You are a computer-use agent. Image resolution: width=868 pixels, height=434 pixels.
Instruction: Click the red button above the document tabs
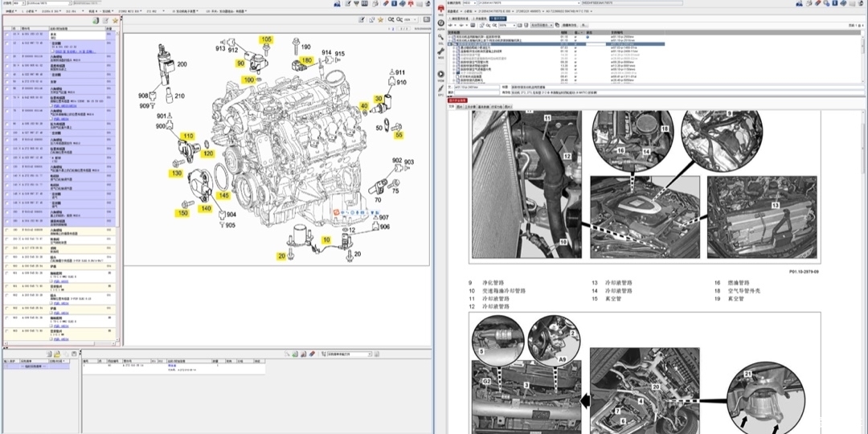pyautogui.click(x=457, y=100)
